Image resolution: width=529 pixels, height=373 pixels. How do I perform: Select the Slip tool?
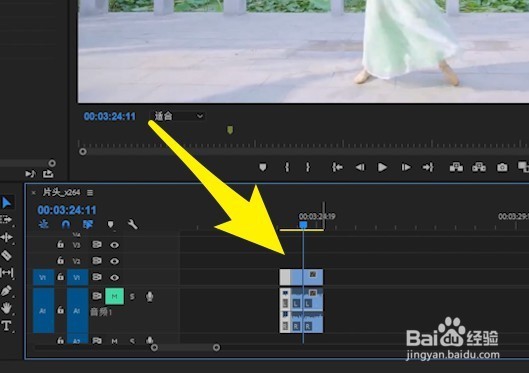(7, 272)
